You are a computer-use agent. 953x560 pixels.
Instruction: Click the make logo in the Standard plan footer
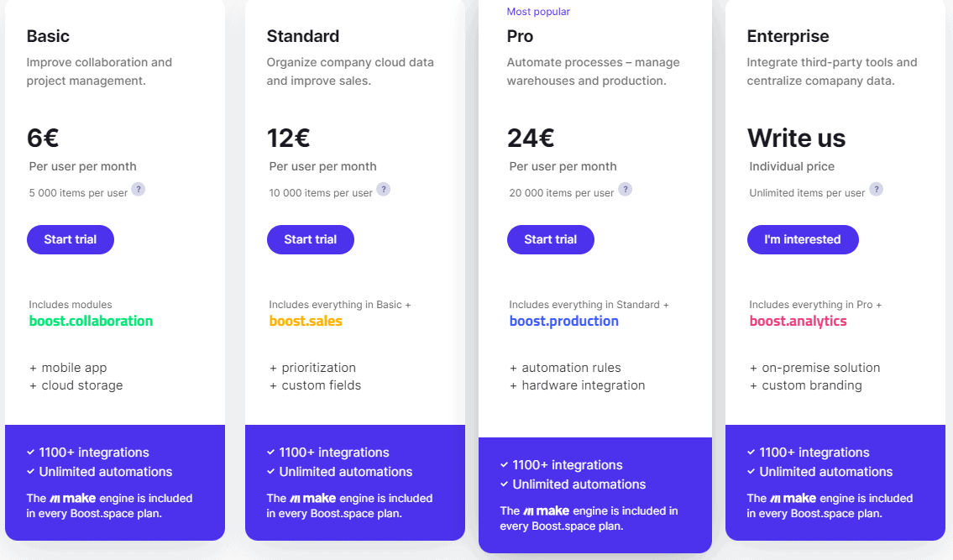click(312, 498)
